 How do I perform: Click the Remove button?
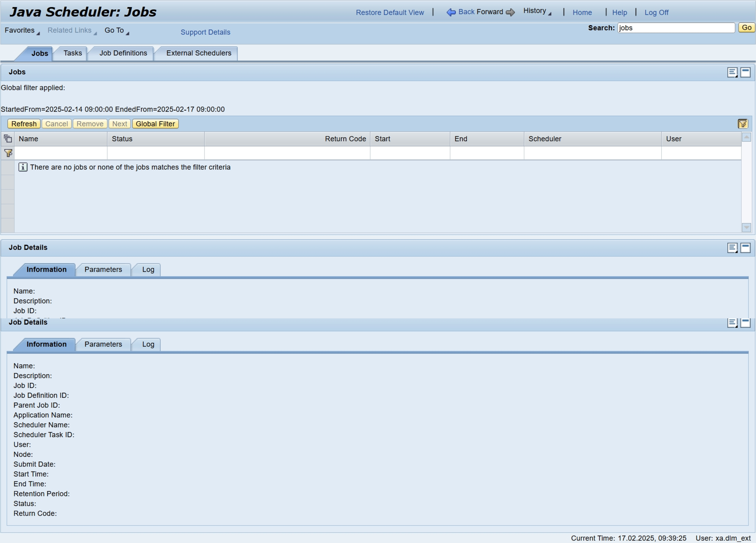(90, 124)
